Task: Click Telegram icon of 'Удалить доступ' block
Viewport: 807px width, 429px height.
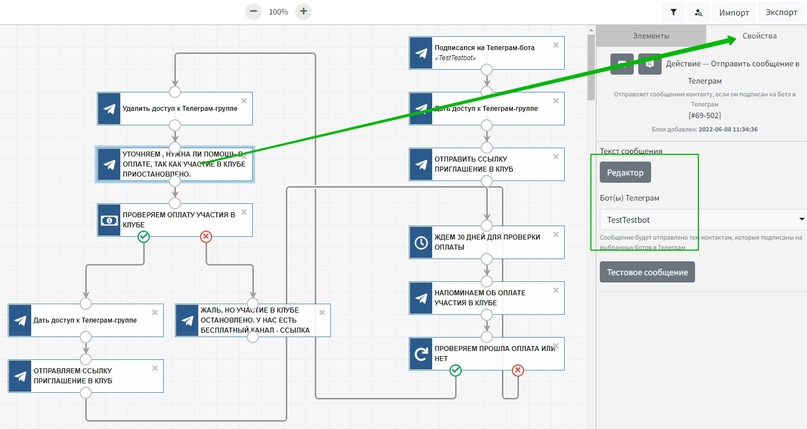Action: click(109, 108)
